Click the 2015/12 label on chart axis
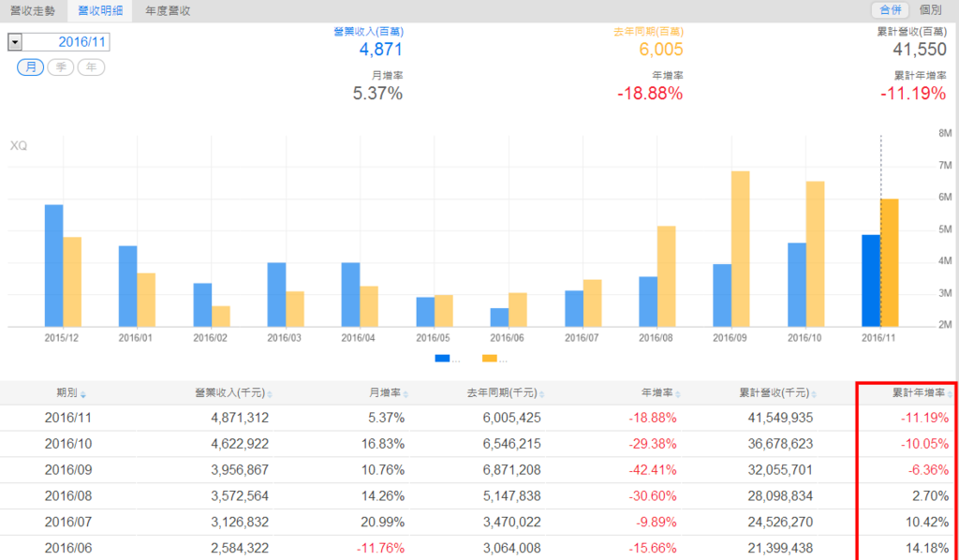 pos(61,338)
